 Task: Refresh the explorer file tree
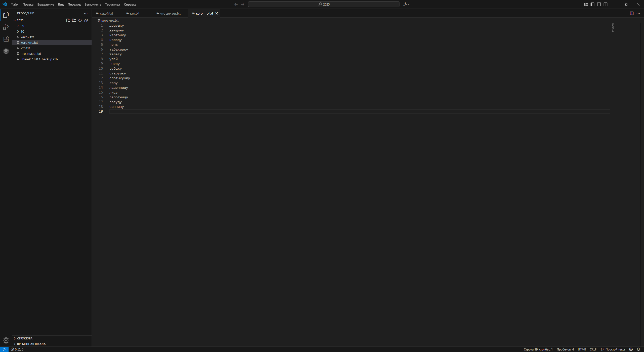tap(80, 20)
